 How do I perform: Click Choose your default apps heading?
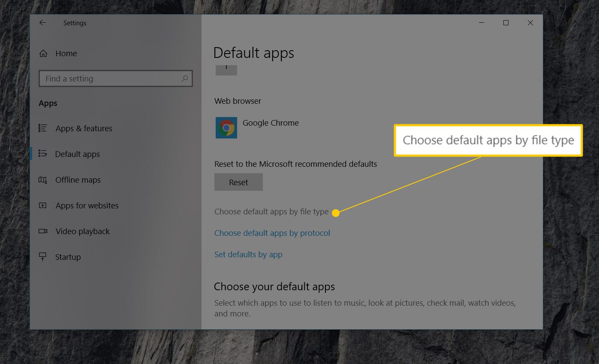[274, 286]
